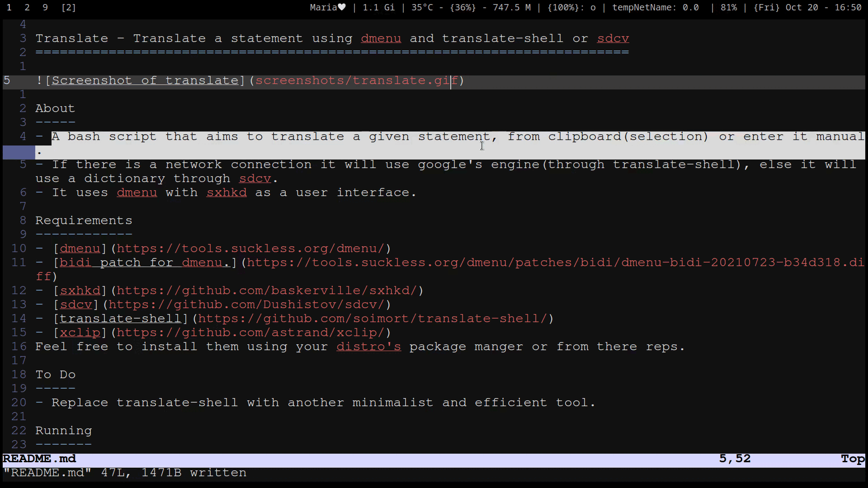This screenshot has height=488, width=868.
Task: Click the misspelled word distro's
Action: (368, 347)
